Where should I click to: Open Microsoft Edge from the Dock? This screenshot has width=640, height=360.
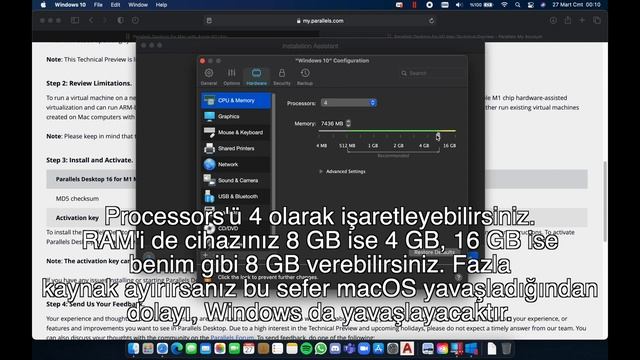[177, 349]
